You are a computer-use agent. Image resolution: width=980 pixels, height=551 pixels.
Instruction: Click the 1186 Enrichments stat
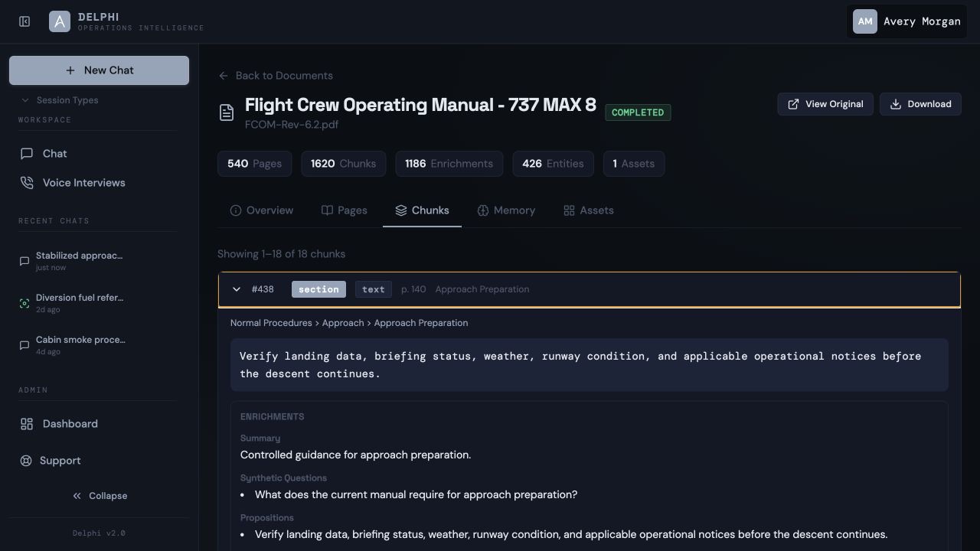point(449,164)
